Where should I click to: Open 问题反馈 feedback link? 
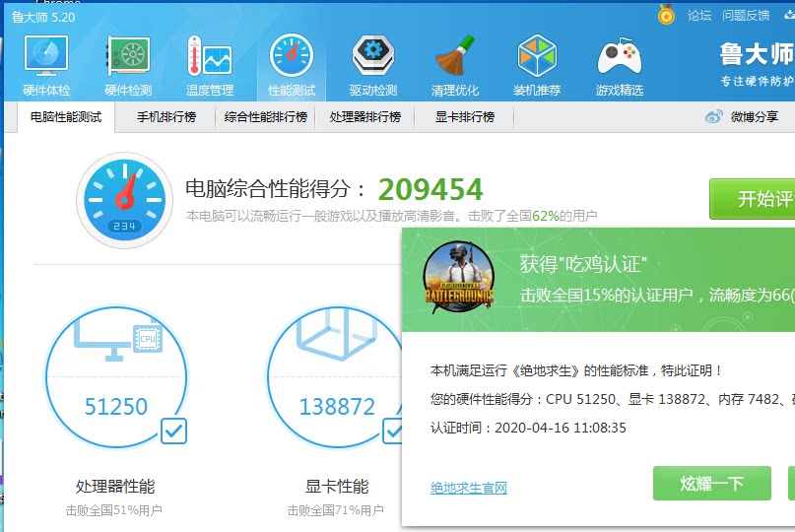coord(746,16)
